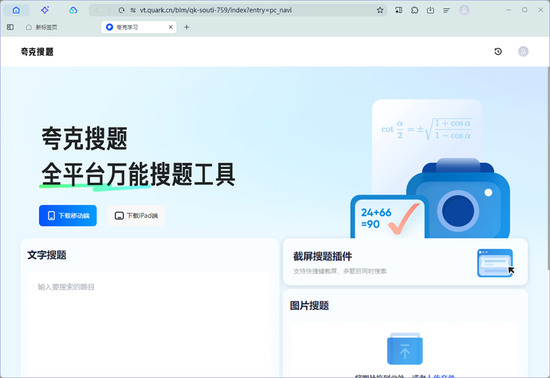Minimize the browser window
This screenshot has width=550, height=378.
point(509,10)
